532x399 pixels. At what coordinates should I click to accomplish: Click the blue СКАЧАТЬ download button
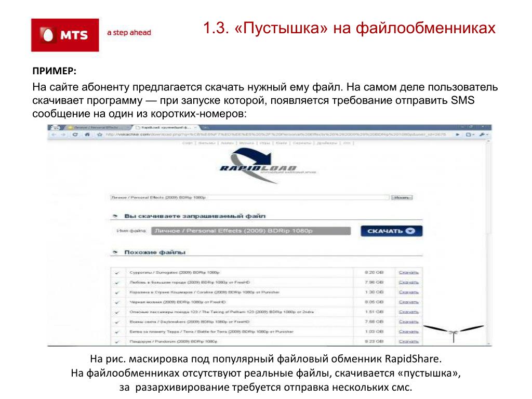[392, 231]
